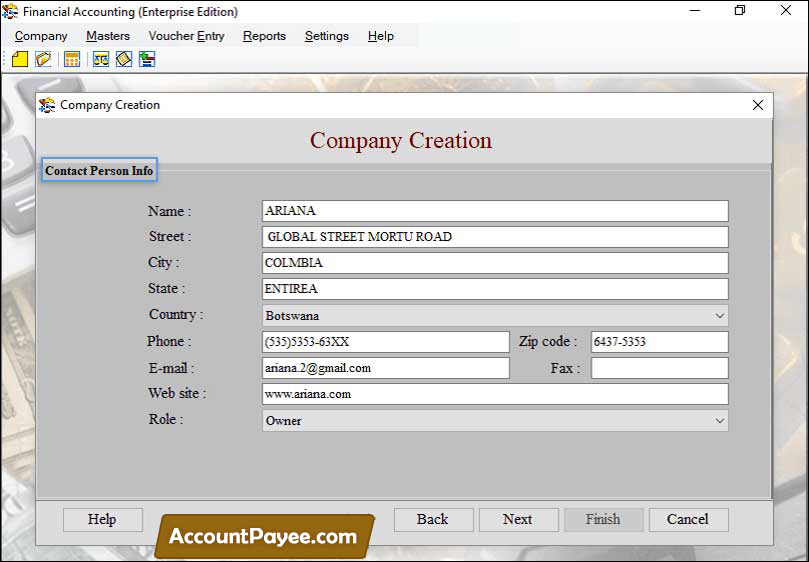The height and width of the screenshot is (562, 809).
Task: Restore down the Financial Accounting window
Action: point(740,10)
